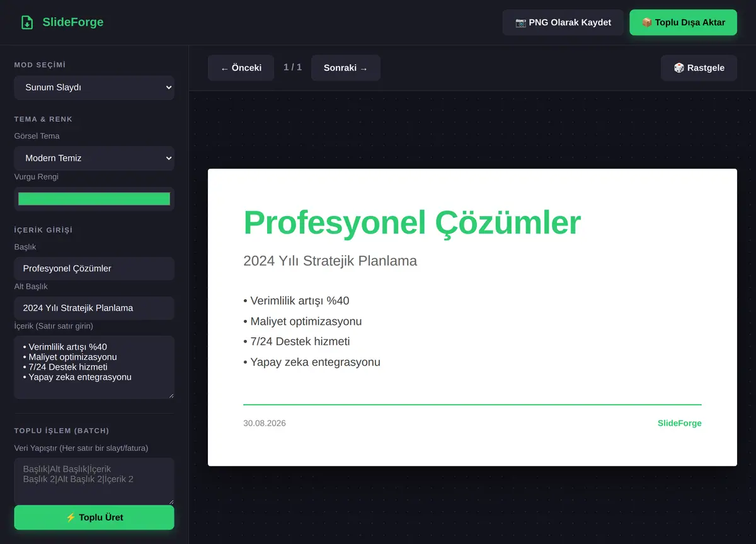Image resolution: width=756 pixels, height=544 pixels.
Task: Click slide bullet Verimlilik artışı %40
Action: (x=296, y=301)
